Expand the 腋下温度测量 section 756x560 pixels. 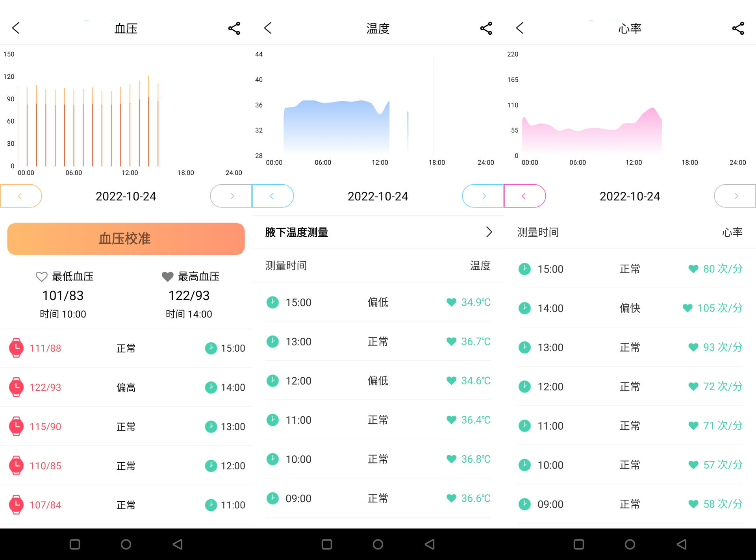[x=489, y=232]
